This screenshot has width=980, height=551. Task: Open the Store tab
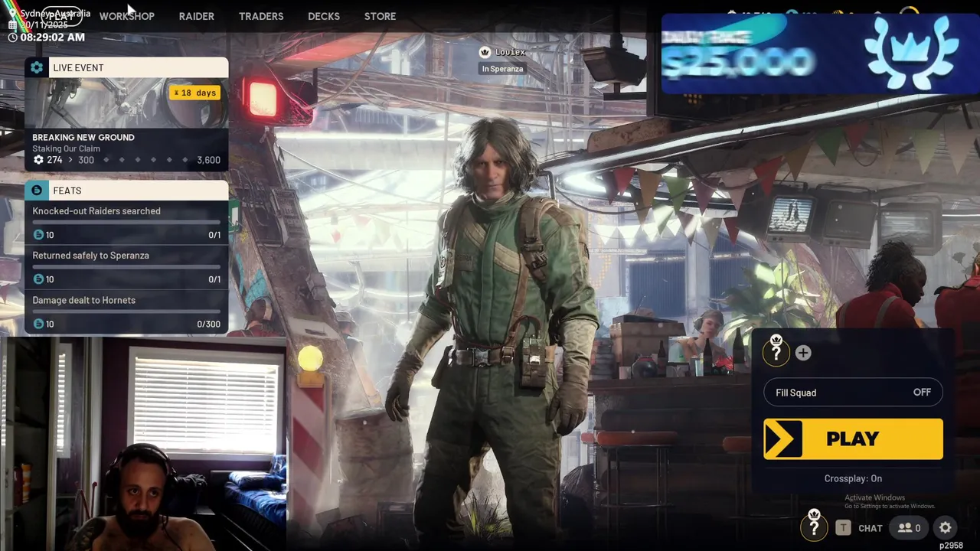380,16
